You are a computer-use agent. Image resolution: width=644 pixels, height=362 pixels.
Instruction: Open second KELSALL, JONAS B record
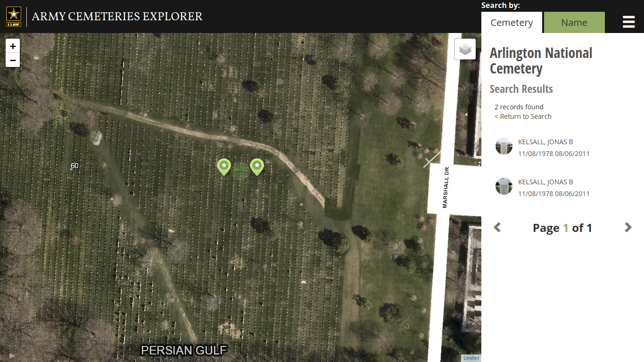coord(545,182)
